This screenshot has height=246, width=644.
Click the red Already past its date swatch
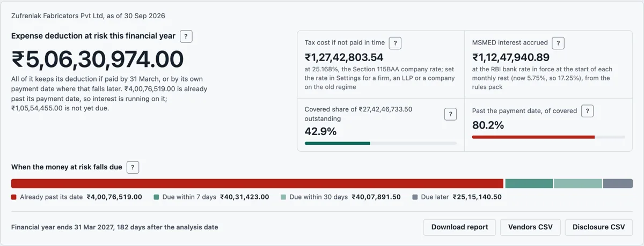coord(14,197)
